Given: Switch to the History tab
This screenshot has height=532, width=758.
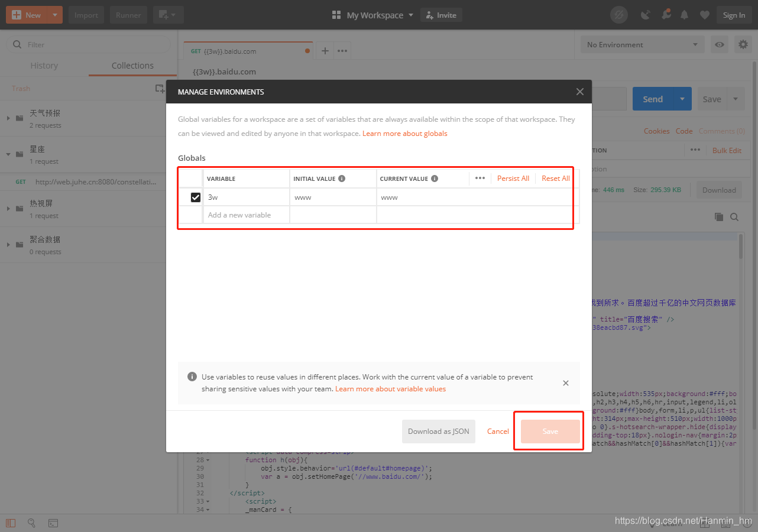Looking at the screenshot, I should click(x=44, y=66).
